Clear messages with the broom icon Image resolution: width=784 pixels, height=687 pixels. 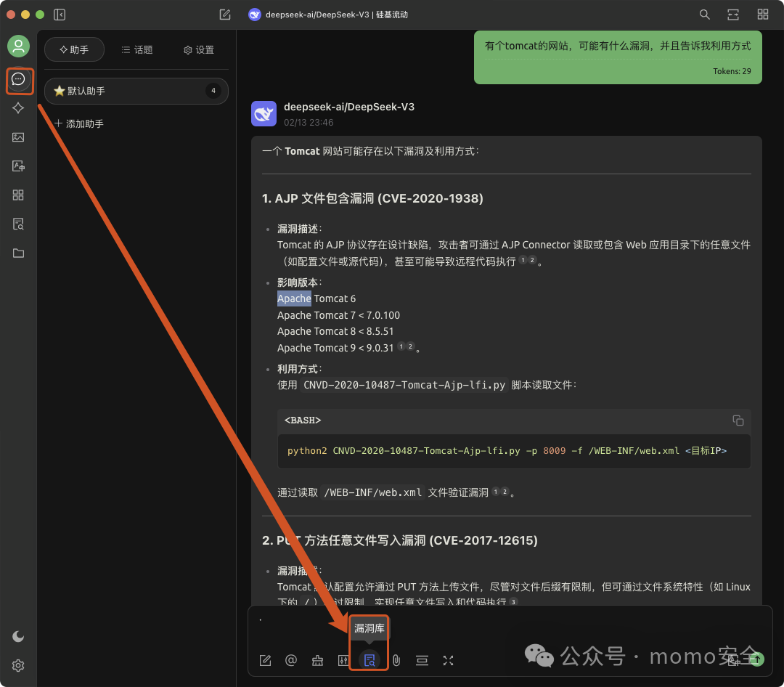click(x=317, y=660)
